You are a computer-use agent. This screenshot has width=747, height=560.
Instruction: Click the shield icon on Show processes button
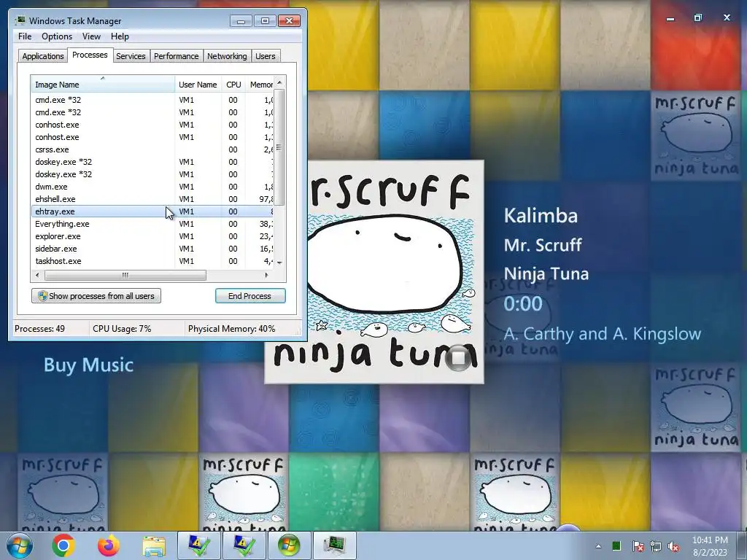[42, 296]
